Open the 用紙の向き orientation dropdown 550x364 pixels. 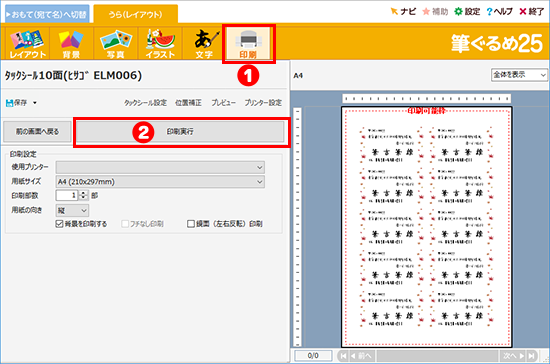pos(72,210)
